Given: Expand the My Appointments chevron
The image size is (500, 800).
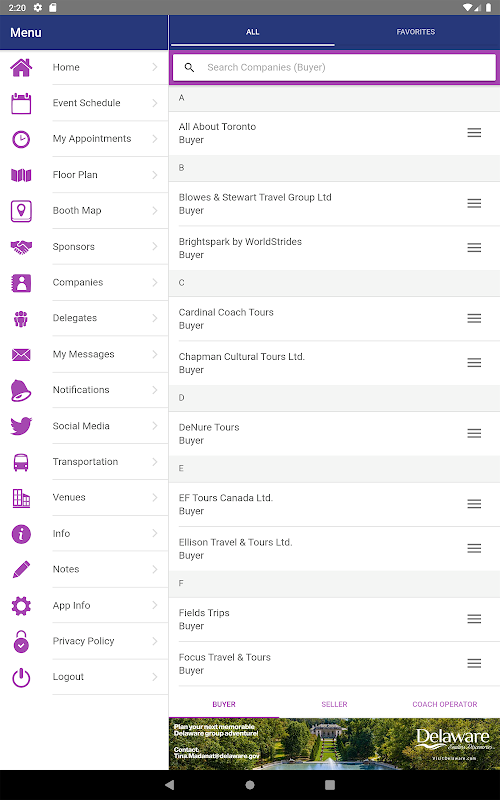Looking at the screenshot, I should [155, 139].
